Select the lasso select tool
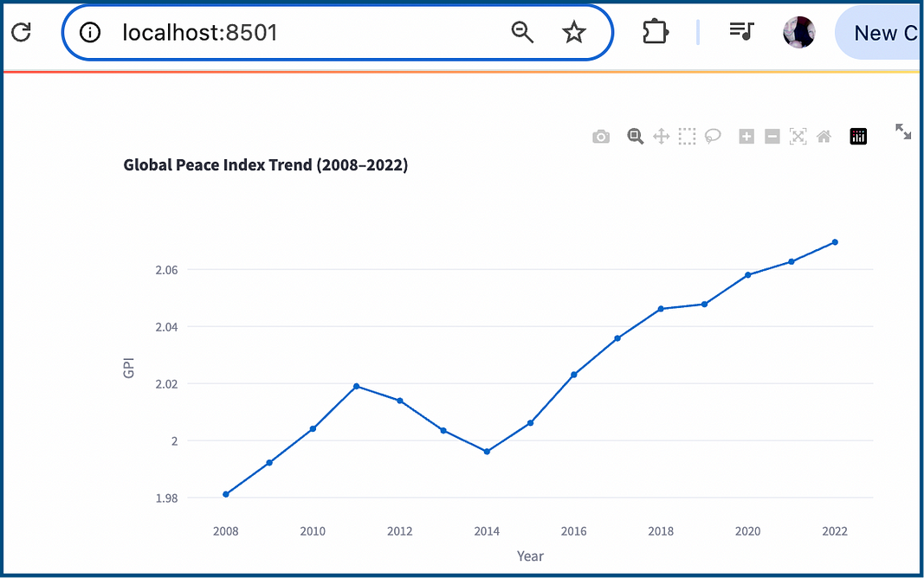The width and height of the screenshot is (924, 578). tap(713, 137)
